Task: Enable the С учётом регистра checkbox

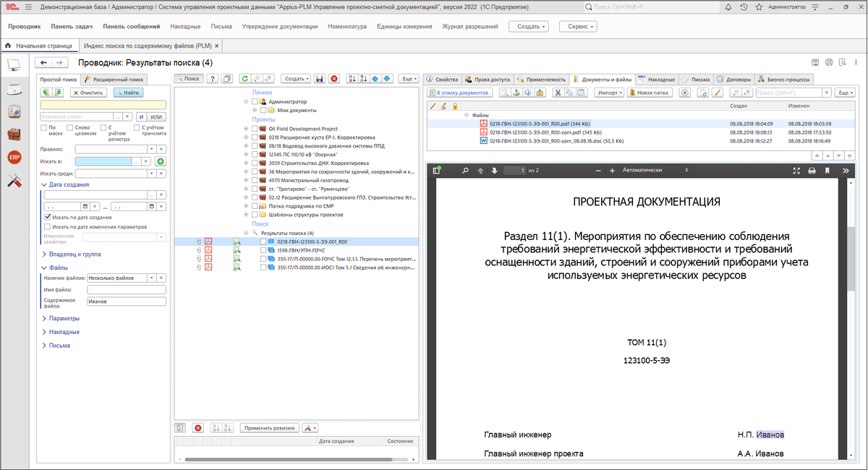Action: (x=103, y=128)
